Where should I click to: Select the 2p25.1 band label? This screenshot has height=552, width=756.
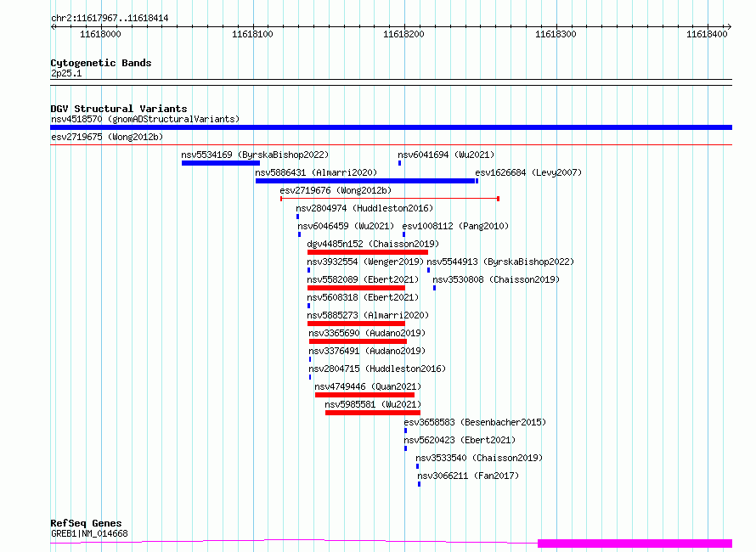(66, 73)
